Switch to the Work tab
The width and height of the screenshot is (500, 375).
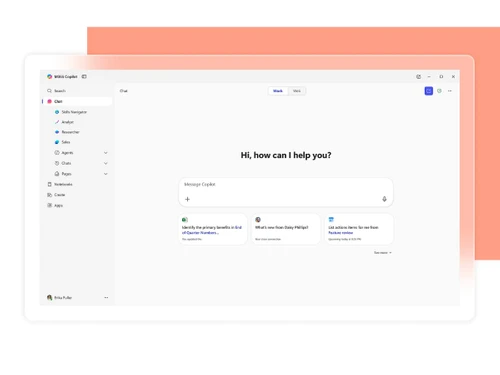click(278, 91)
